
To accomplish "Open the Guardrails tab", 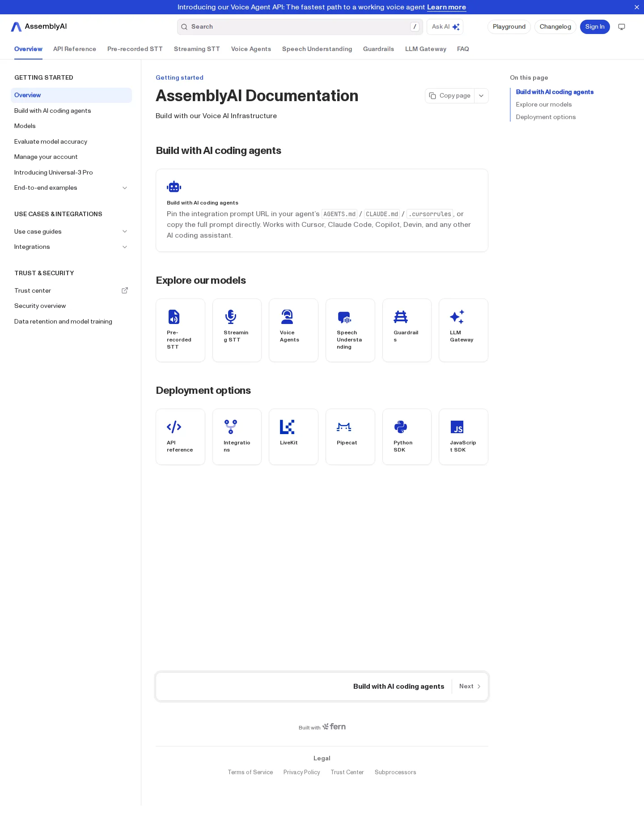I will coord(378,49).
